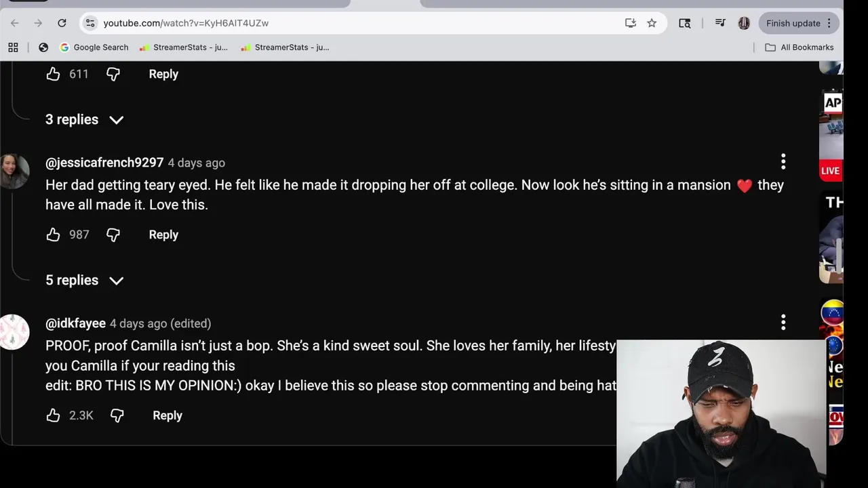The width and height of the screenshot is (868, 488).
Task: Open the Google Search bookmark
Action: [x=94, y=47]
